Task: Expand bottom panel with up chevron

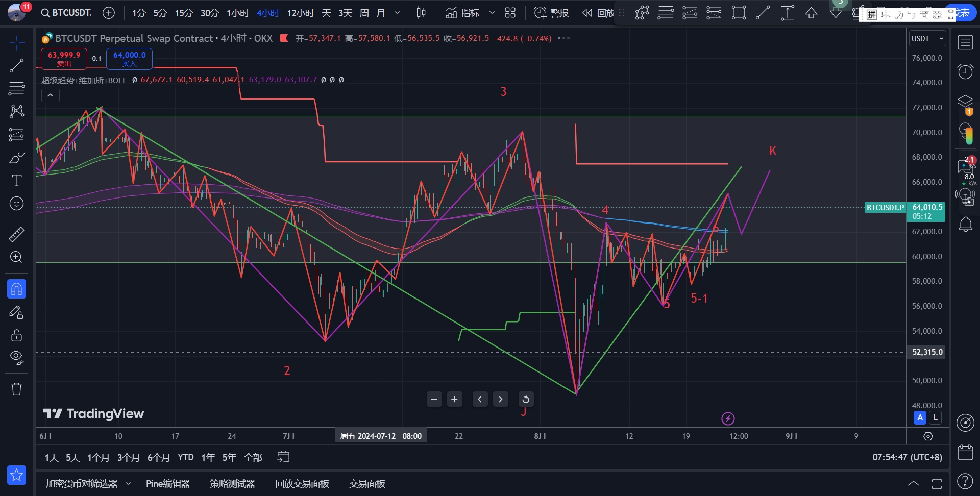Action: coord(914,483)
